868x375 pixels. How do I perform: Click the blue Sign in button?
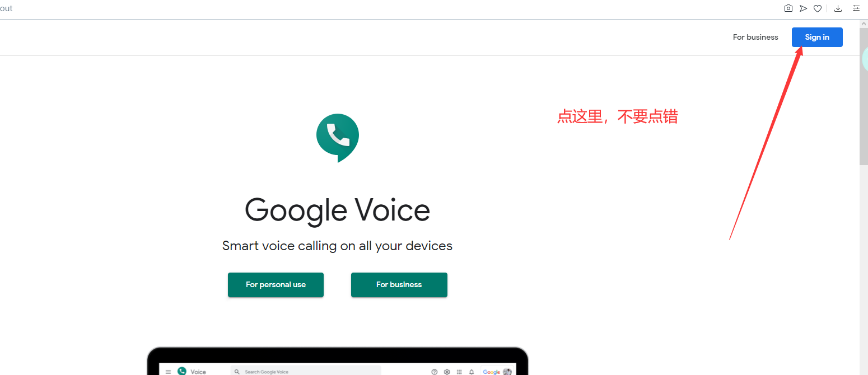pyautogui.click(x=817, y=37)
